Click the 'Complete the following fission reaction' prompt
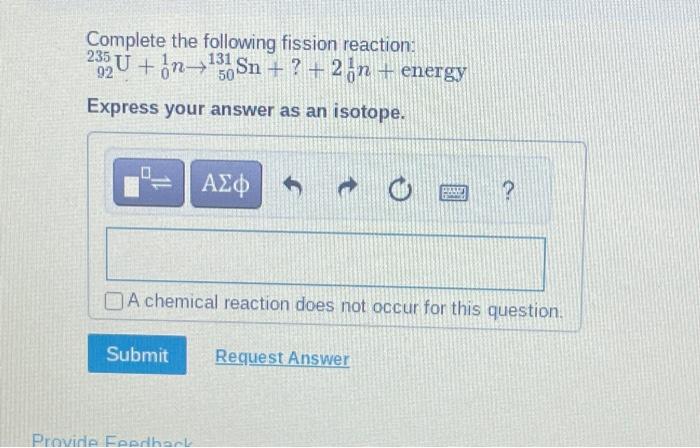 coord(250,42)
